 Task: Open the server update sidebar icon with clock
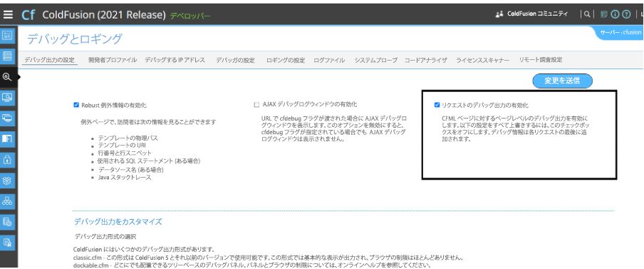7,222
